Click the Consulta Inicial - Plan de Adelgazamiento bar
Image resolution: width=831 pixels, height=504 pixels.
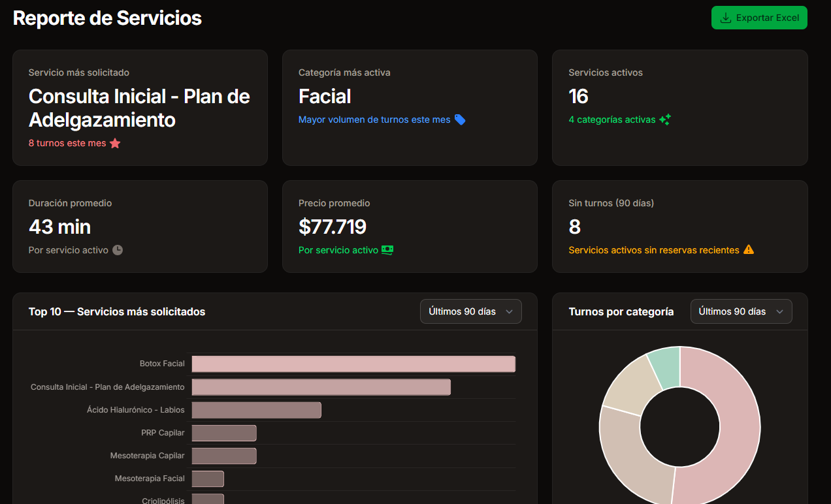pyautogui.click(x=321, y=387)
